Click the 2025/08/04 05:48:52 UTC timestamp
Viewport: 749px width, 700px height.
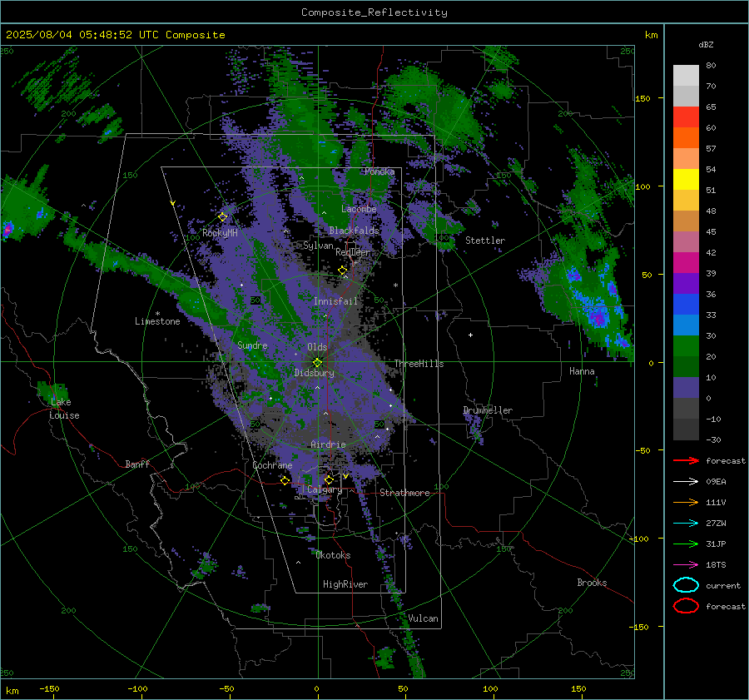[x=115, y=35]
